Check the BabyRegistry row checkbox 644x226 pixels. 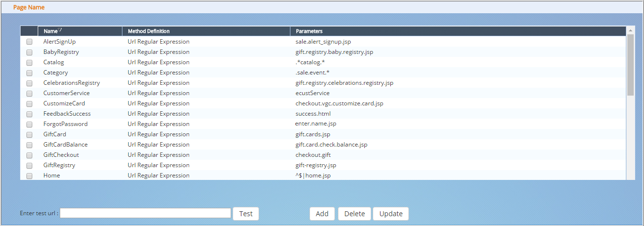click(x=29, y=52)
